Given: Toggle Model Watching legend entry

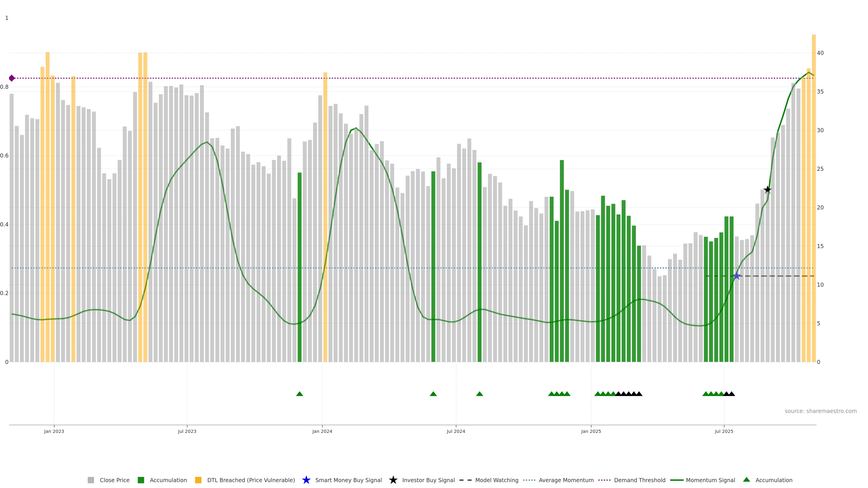Looking at the screenshot, I should point(496,480).
